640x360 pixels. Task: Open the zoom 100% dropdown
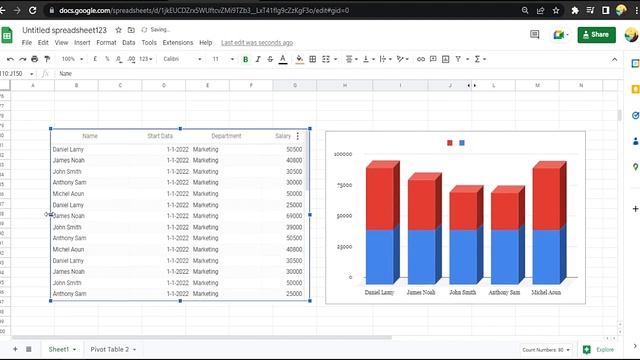(x=72, y=59)
